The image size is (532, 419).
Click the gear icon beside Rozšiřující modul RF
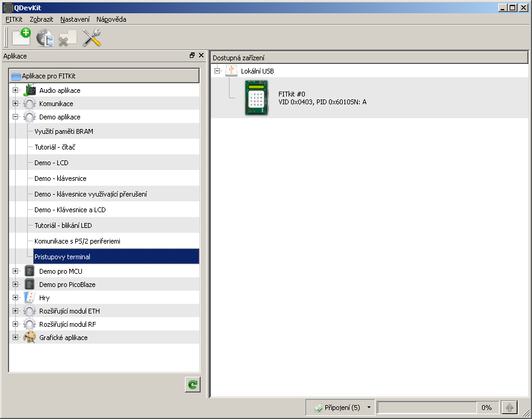[x=30, y=324]
